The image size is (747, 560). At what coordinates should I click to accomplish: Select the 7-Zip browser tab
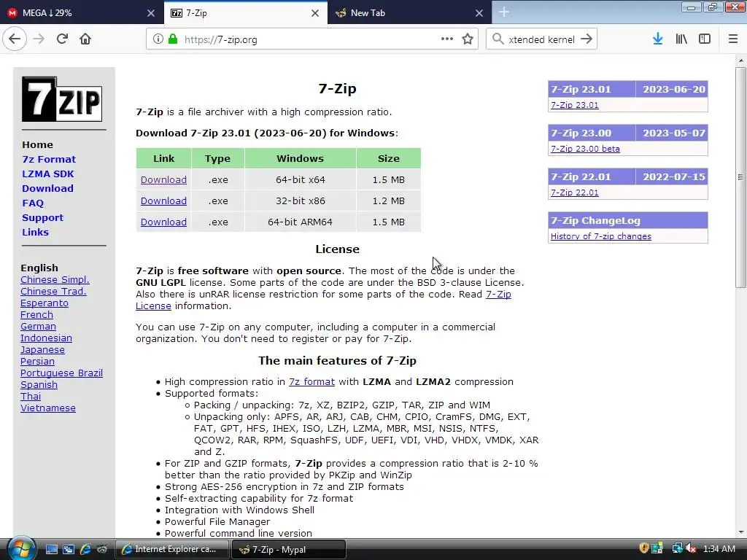(x=245, y=13)
